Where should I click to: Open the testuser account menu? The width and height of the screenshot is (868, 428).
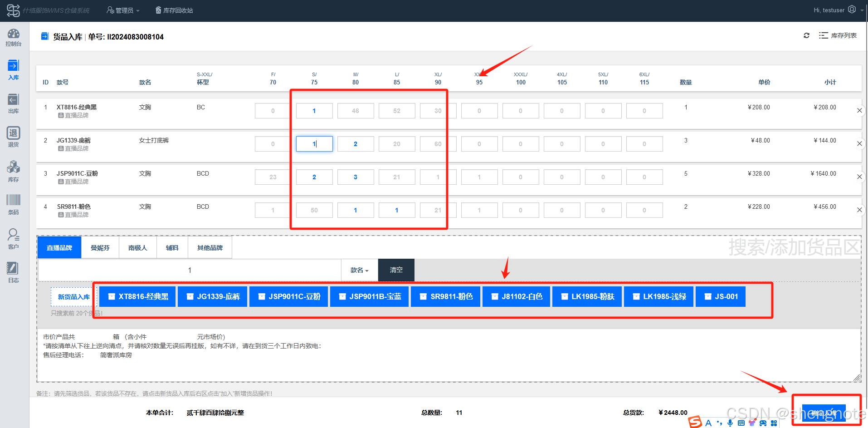pyautogui.click(x=834, y=10)
